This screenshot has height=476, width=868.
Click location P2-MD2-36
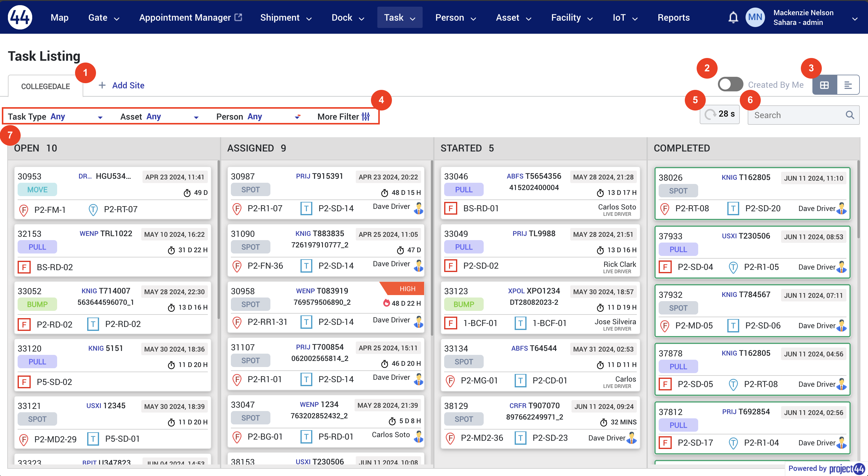point(482,438)
